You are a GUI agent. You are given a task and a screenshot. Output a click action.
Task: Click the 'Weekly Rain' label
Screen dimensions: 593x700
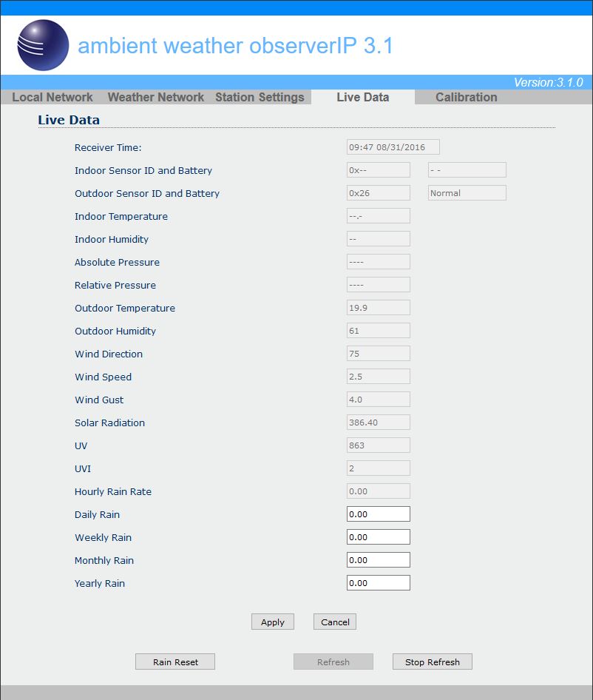pyautogui.click(x=103, y=537)
